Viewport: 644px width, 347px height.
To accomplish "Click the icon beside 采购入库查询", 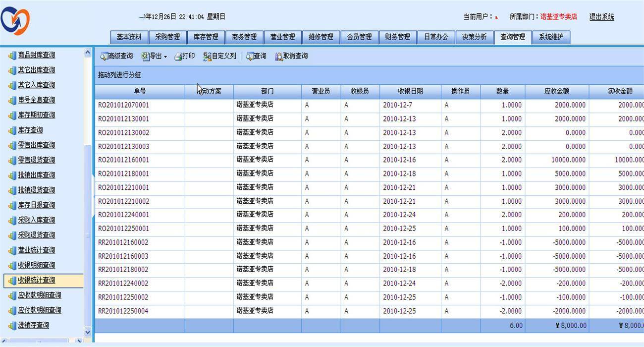I will [x=12, y=220].
